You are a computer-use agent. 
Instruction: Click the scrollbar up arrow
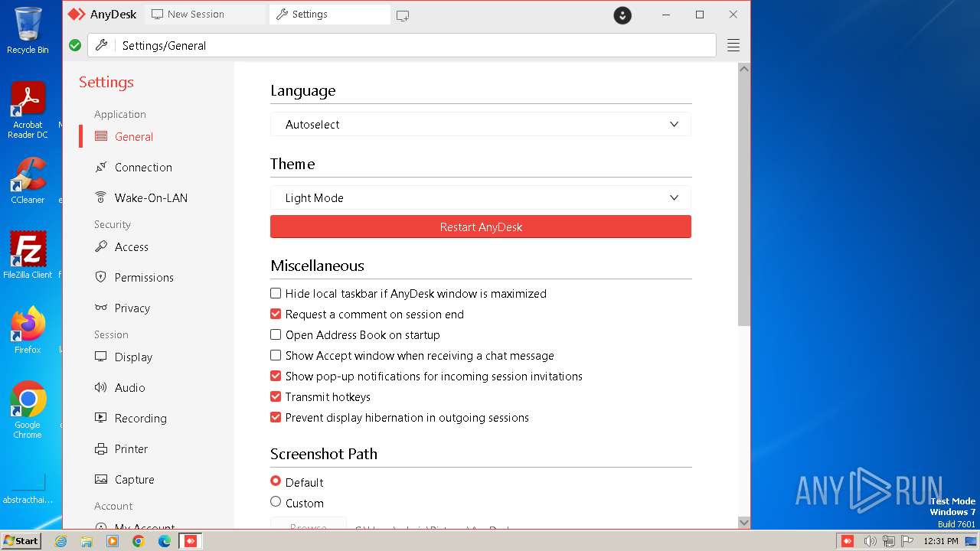[x=744, y=69]
